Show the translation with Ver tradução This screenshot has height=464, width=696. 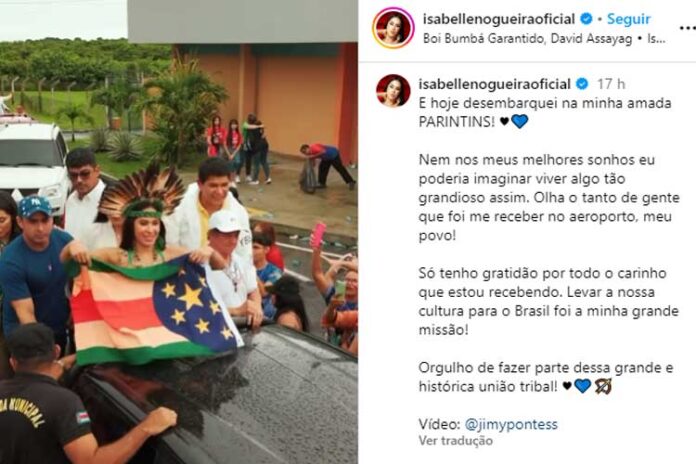pyautogui.click(x=455, y=440)
